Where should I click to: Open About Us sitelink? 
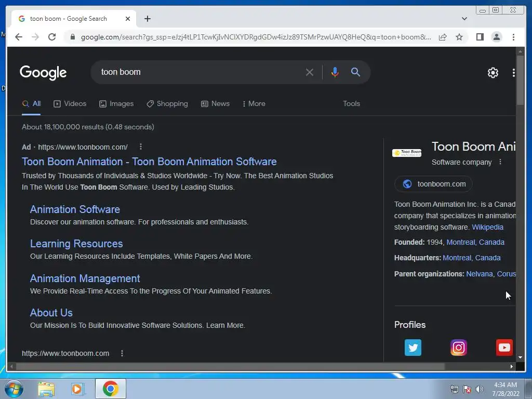pyautogui.click(x=51, y=312)
